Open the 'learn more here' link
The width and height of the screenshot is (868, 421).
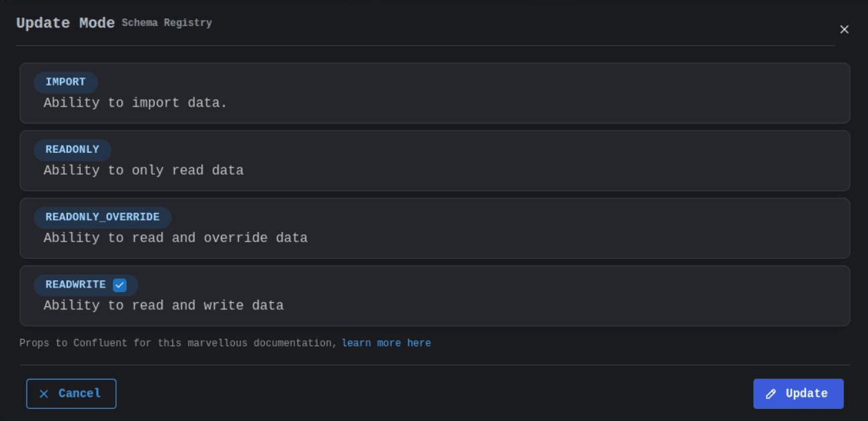click(x=386, y=343)
